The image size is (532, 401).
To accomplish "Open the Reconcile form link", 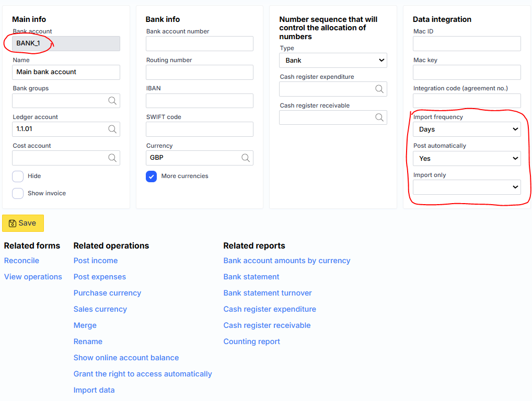I will [21, 261].
